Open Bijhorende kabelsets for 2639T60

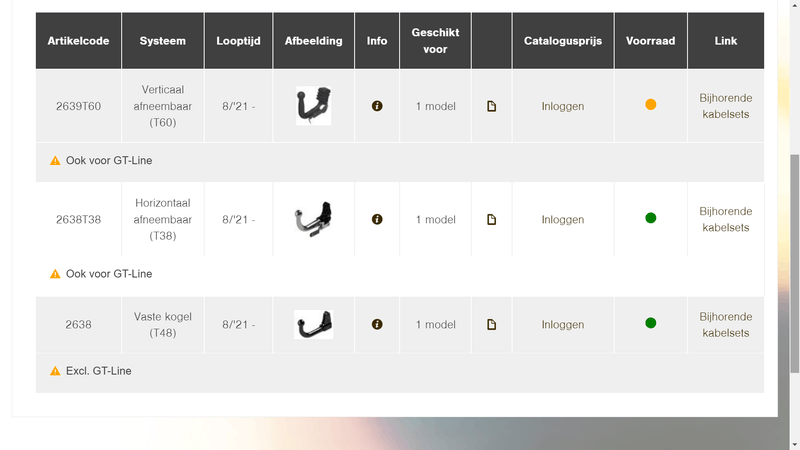[x=725, y=106]
